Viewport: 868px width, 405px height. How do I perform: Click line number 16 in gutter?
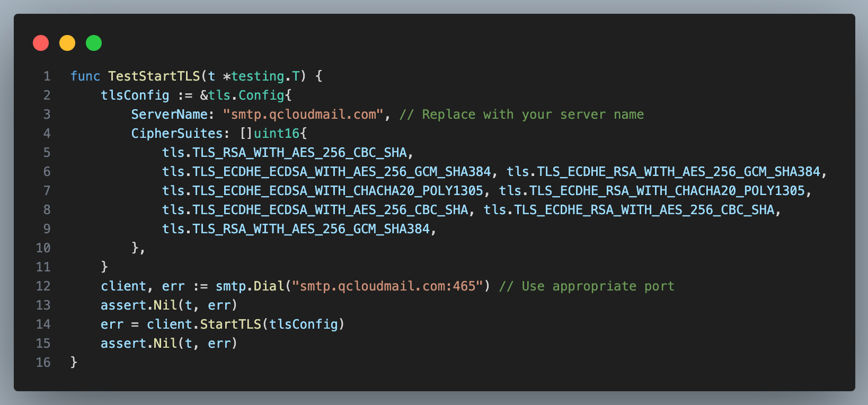coord(43,363)
